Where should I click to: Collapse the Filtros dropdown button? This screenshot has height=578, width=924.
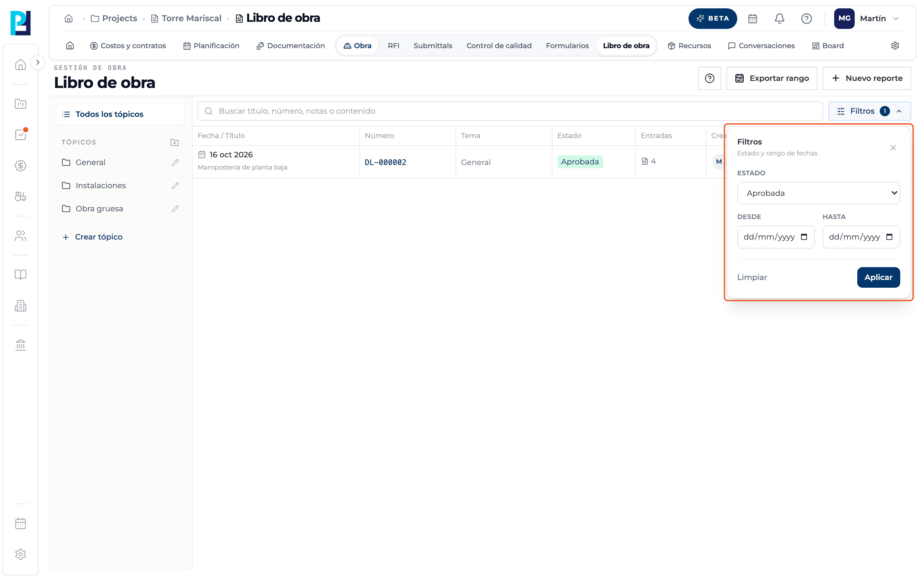(869, 111)
